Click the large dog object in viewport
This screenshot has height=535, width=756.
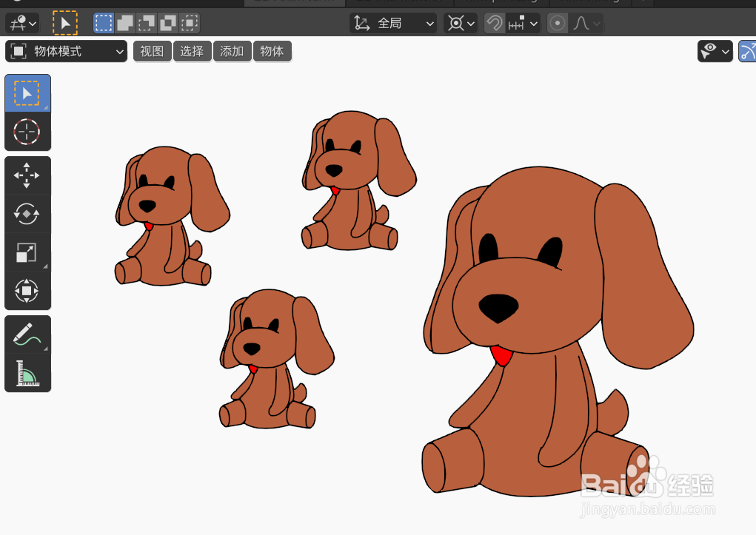557,332
